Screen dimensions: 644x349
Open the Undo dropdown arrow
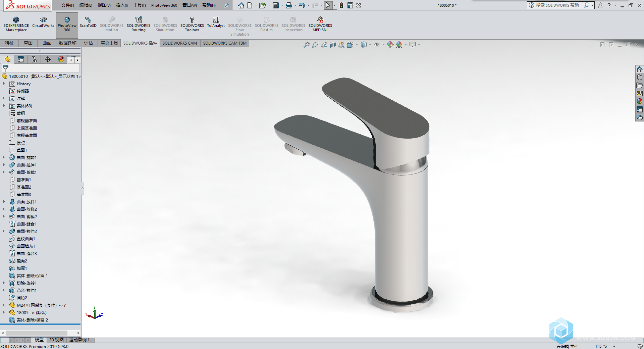[308, 5]
